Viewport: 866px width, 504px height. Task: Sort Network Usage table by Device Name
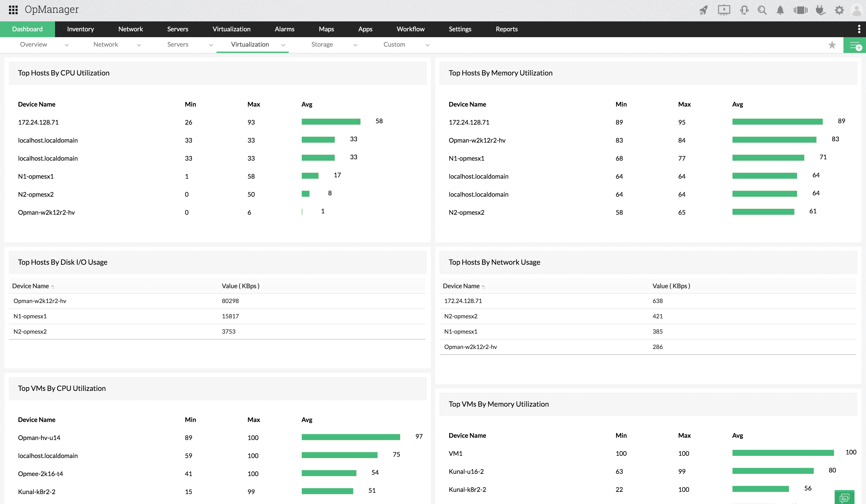pyautogui.click(x=464, y=286)
